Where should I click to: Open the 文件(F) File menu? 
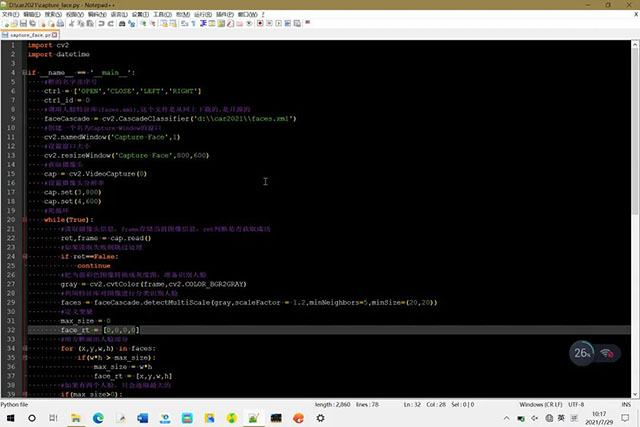11,14
